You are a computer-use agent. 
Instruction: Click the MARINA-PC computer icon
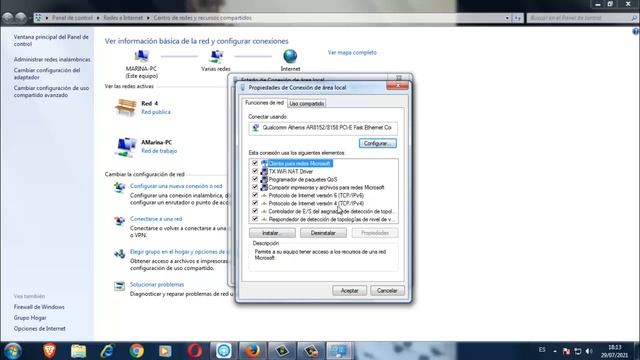[x=141, y=56]
